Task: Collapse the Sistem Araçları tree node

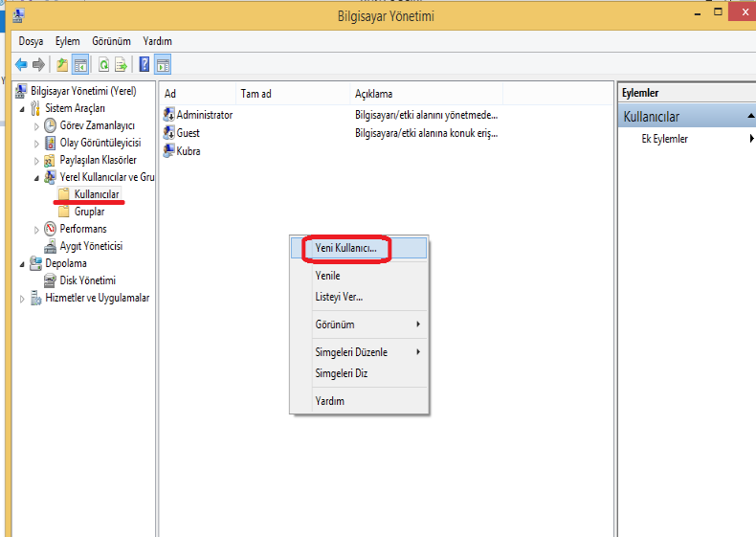Action: click(x=23, y=109)
